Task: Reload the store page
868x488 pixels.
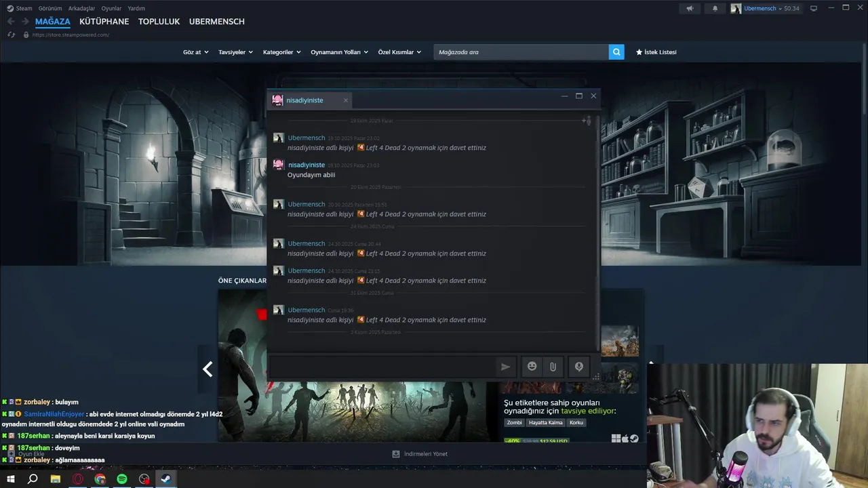Action: click(x=12, y=35)
